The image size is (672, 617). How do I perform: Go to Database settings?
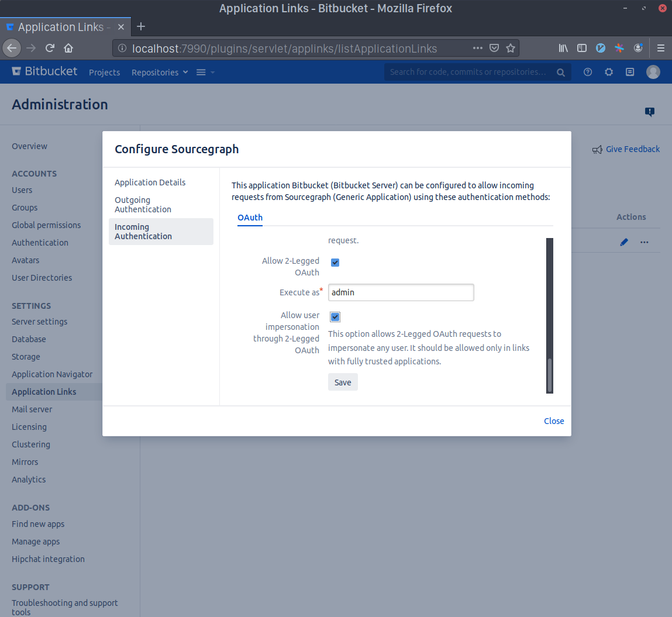tap(29, 339)
